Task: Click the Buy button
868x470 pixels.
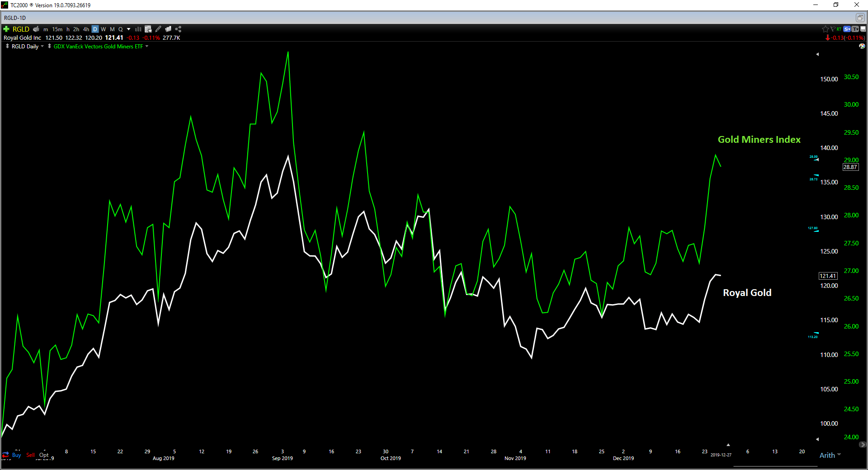Action: 16,455
